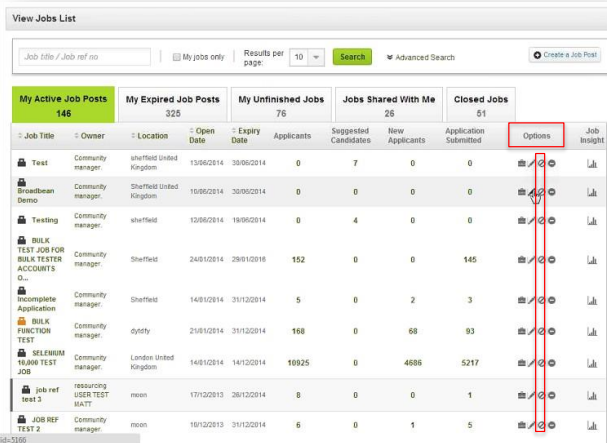The width and height of the screenshot is (607, 443).
Task: Open the Incomplete Application job link
Action: pyautogui.click(x=37, y=304)
